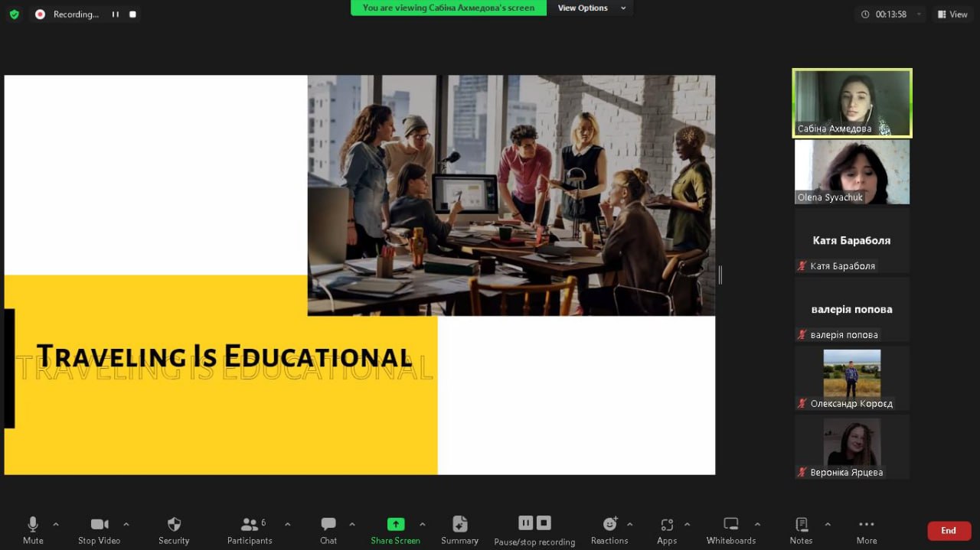Open the Security shield options
This screenshot has width=980, height=550.
pos(174,530)
